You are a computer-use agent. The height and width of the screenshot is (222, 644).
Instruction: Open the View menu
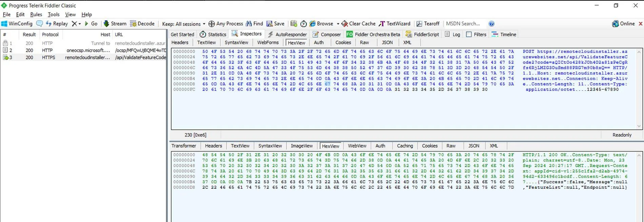coord(70,14)
